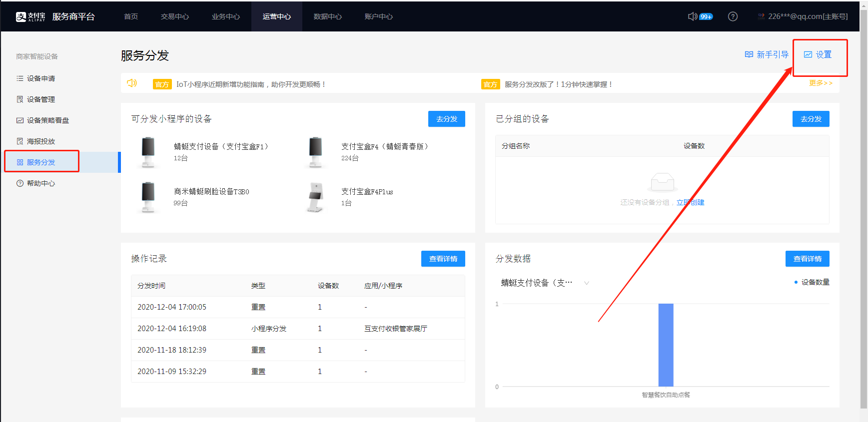The width and height of the screenshot is (868, 422).
Task: Click the 智慧餐饮自助点餐 axis label
Action: (x=666, y=395)
